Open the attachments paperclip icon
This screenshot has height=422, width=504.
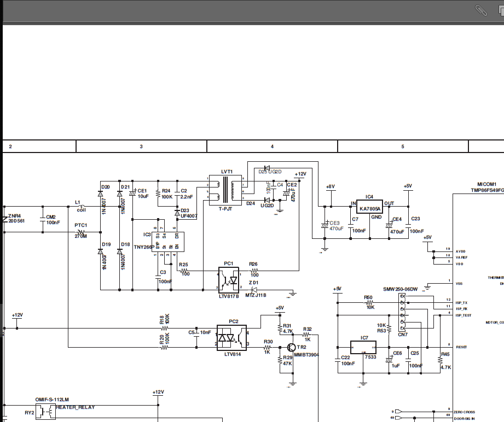point(481,10)
